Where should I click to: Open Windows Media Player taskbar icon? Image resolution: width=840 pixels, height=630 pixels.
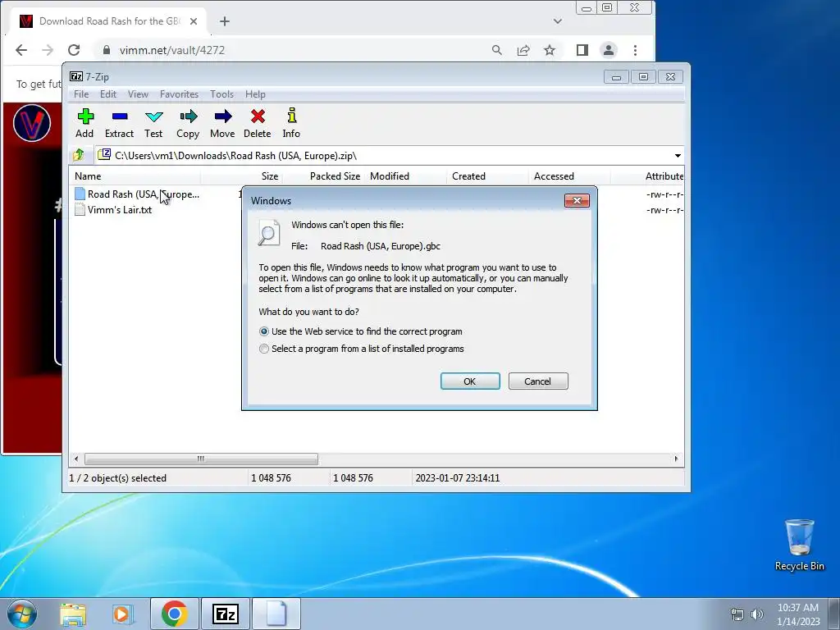click(x=122, y=614)
